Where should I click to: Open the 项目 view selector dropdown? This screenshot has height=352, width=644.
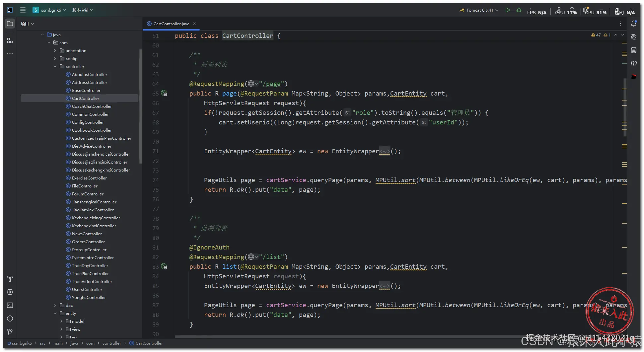pos(28,24)
